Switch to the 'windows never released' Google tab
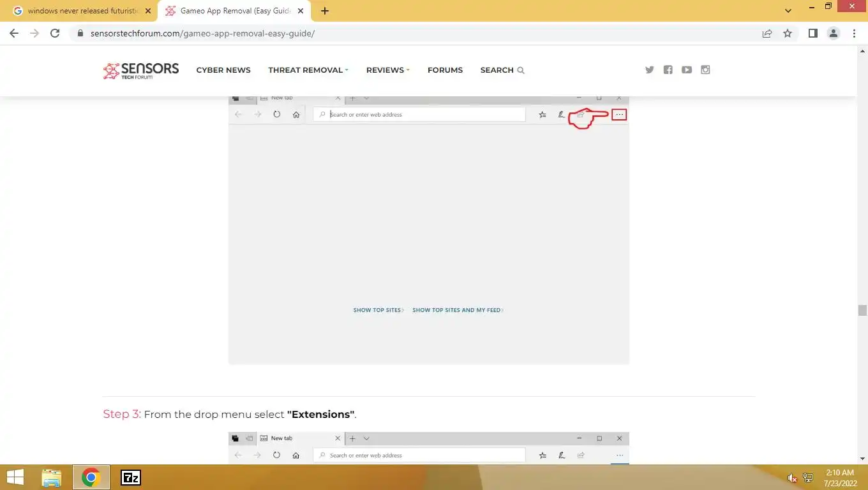Viewport: 868px width, 490px height. click(x=82, y=11)
